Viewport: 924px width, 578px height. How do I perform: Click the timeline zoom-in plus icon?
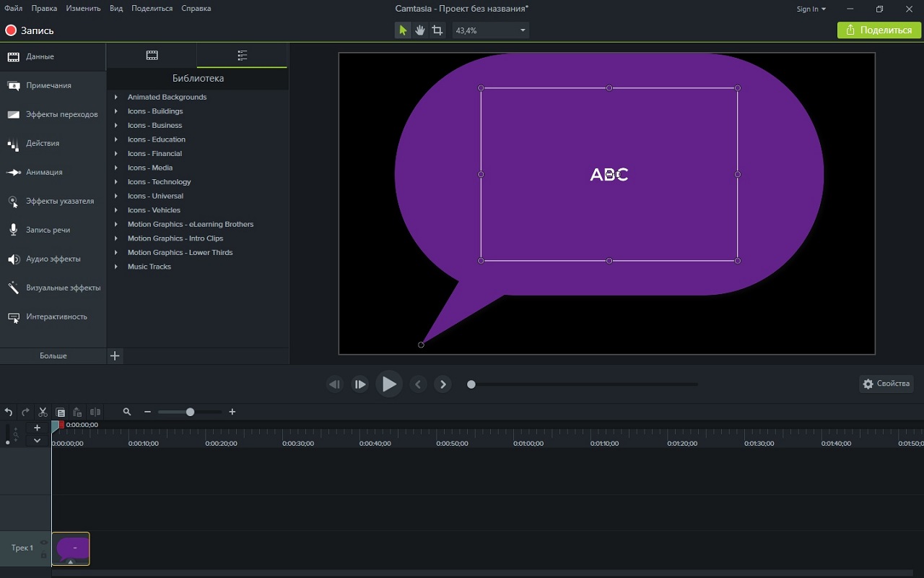(x=232, y=412)
